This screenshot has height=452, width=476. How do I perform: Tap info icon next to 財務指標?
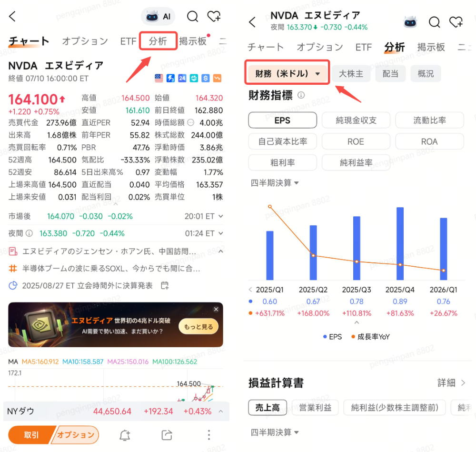pyautogui.click(x=301, y=95)
